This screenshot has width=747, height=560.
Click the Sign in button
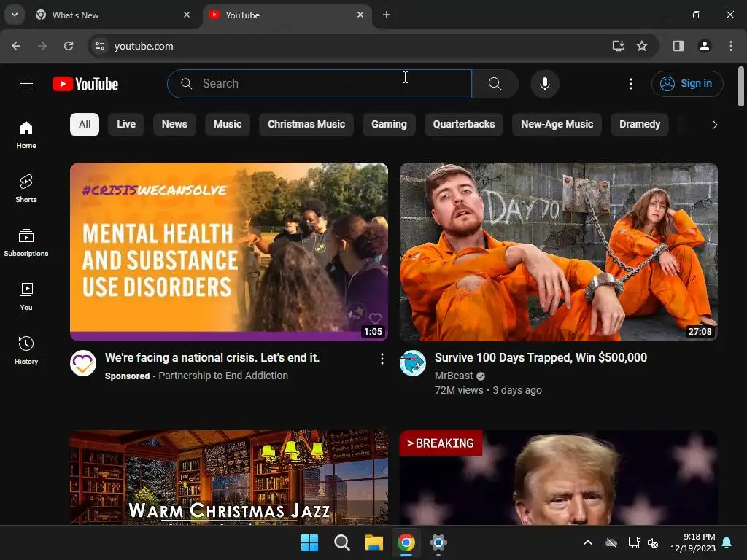point(687,84)
